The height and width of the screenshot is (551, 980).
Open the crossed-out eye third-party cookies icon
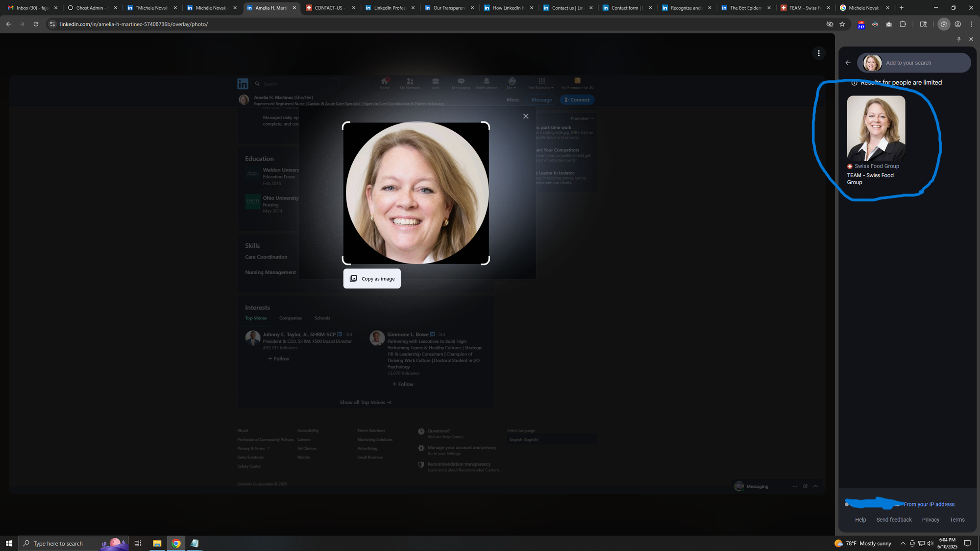tap(830, 24)
